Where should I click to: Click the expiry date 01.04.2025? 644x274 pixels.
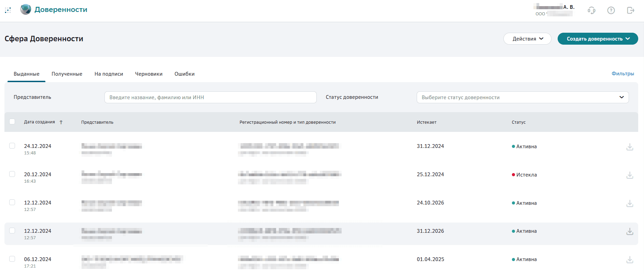430,259
